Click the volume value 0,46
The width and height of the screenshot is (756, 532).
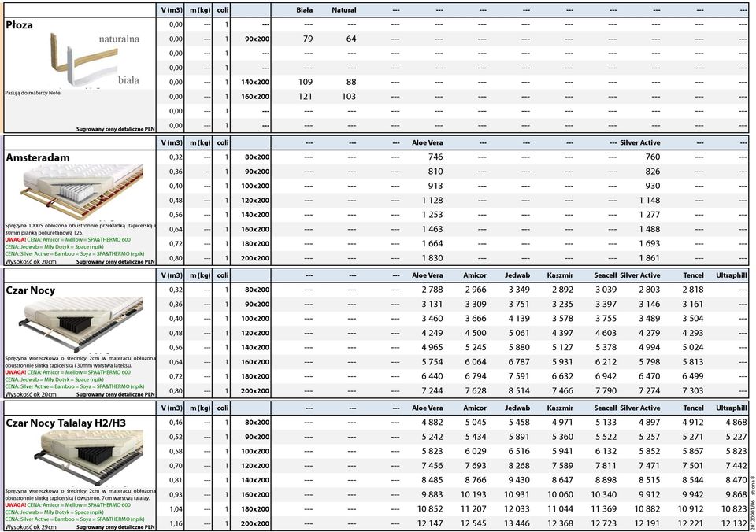coord(176,422)
